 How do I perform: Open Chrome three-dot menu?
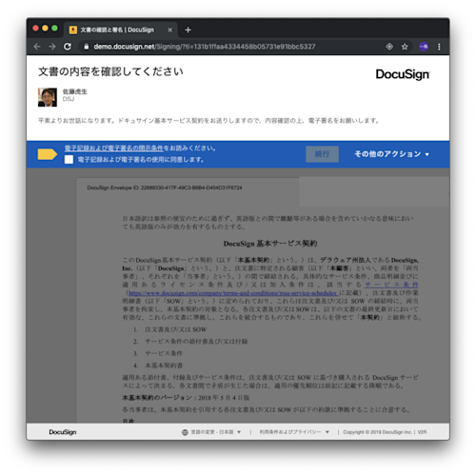(439, 47)
